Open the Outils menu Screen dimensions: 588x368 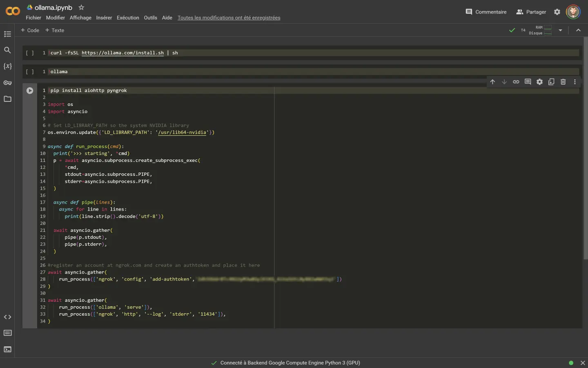click(x=150, y=18)
